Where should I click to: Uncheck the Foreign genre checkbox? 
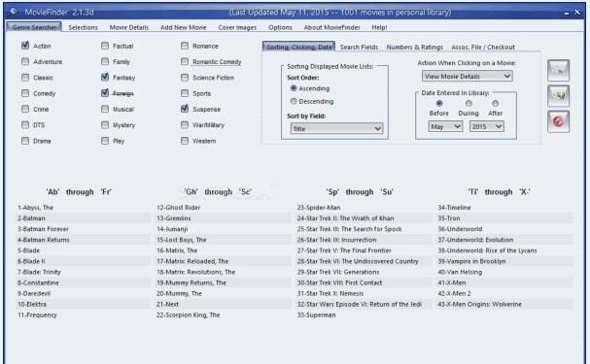click(x=105, y=93)
